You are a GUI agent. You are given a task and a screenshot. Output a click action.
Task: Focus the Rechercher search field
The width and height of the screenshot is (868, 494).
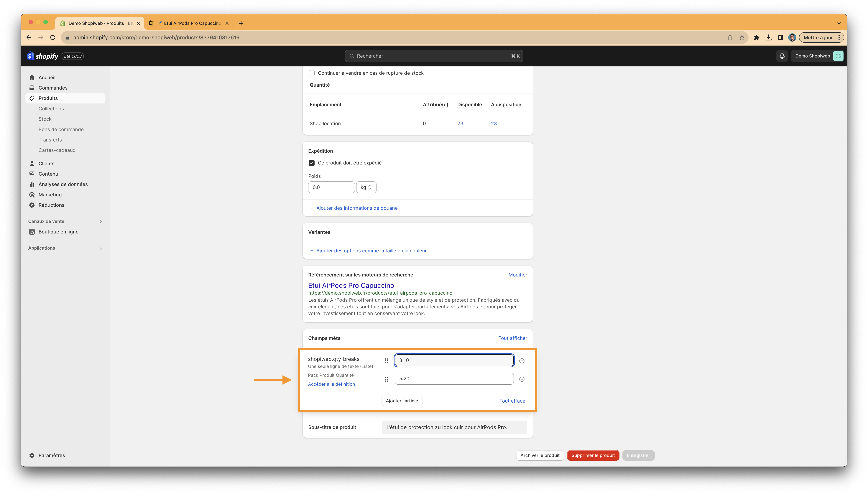pos(433,56)
